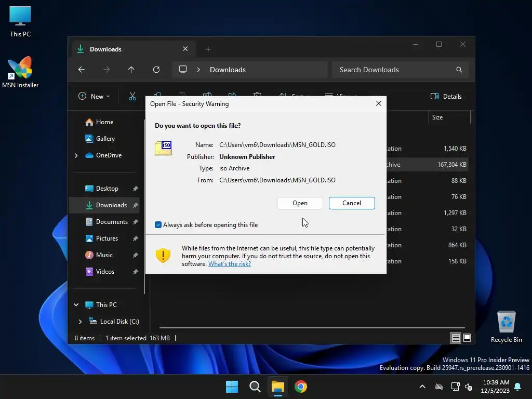Open OneDrive in navigation pane
The height and width of the screenshot is (399, 532).
tap(103, 155)
